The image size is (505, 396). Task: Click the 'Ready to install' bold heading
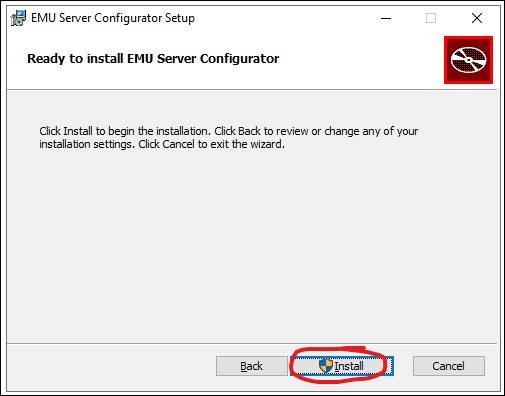click(x=153, y=59)
